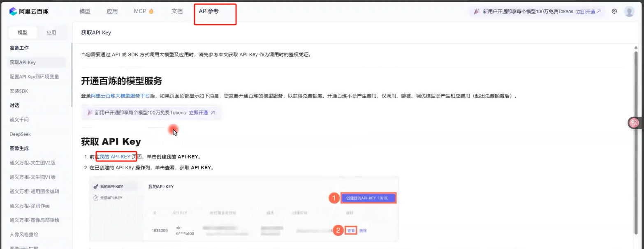Click the 获取API Key page title bar text

click(x=96, y=32)
